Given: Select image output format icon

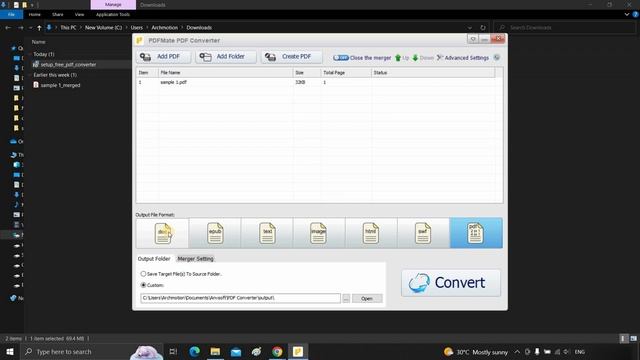Looking at the screenshot, I should (x=319, y=233).
